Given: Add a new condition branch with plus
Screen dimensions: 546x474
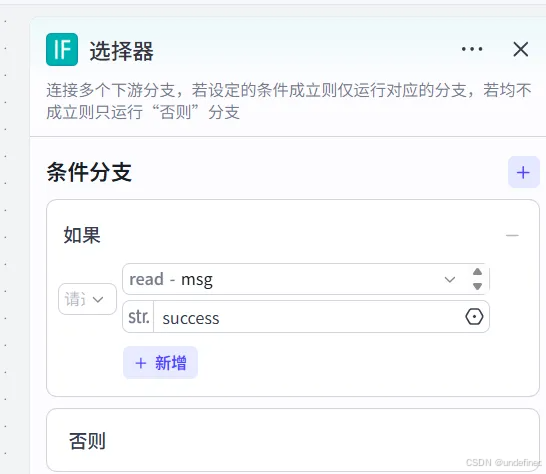Looking at the screenshot, I should pyautogui.click(x=523, y=172).
